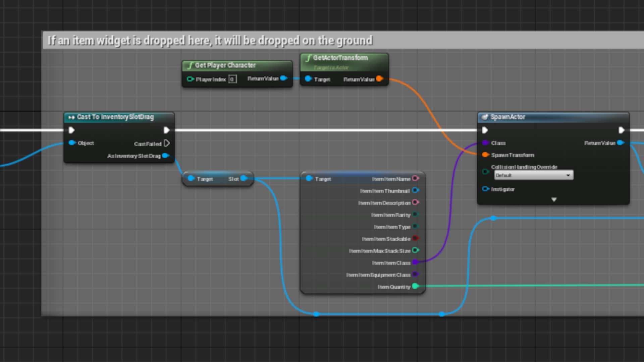Image resolution: width=644 pixels, height=362 pixels.
Task: Click the Object input pin on Cast node
Action: 72,143
